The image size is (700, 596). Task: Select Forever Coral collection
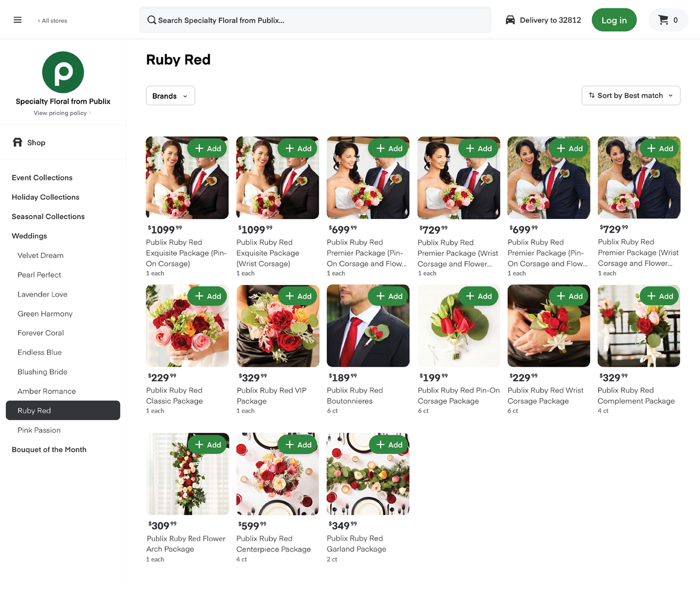tap(41, 333)
